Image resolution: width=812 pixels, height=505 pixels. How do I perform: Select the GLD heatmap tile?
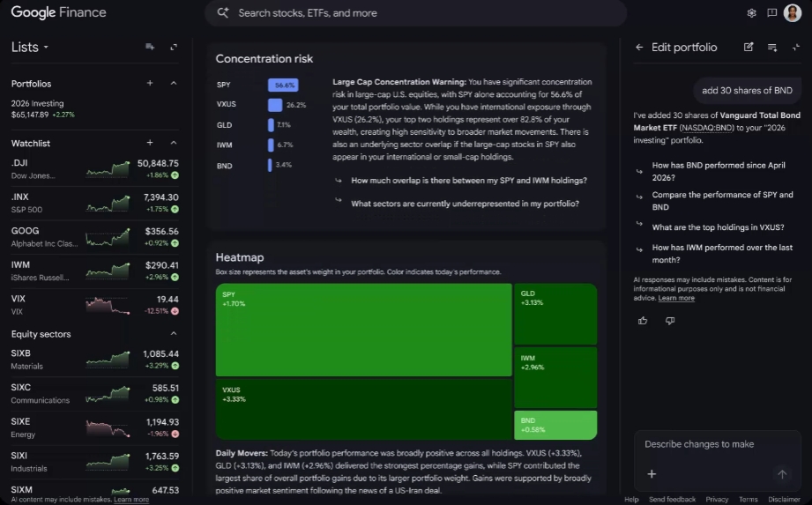pyautogui.click(x=555, y=314)
